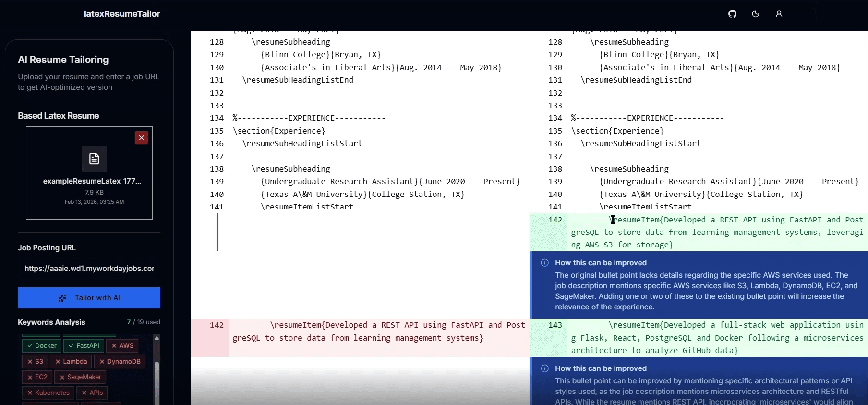Select exampleResumeLatex file name
Viewport: 868px width, 405px height.
pyautogui.click(x=92, y=181)
